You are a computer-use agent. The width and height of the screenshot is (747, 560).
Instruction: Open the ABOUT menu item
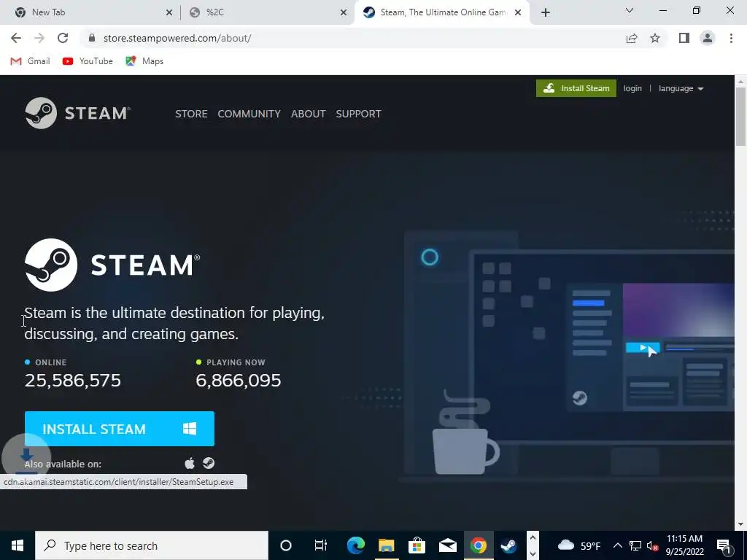309,114
